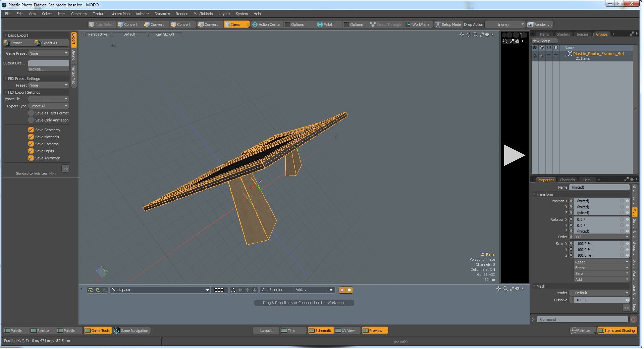644x349 pixels.
Task: Click the Browse ... button
Action: click(x=49, y=69)
